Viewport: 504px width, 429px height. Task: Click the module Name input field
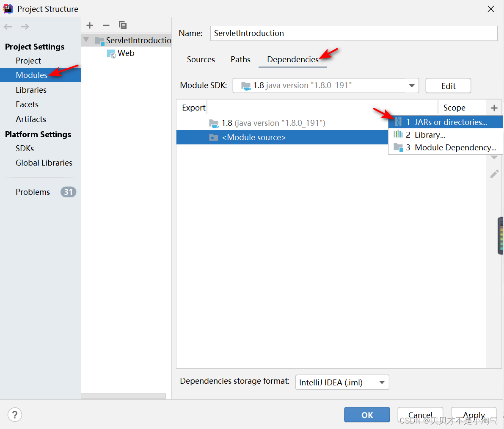[x=354, y=33]
